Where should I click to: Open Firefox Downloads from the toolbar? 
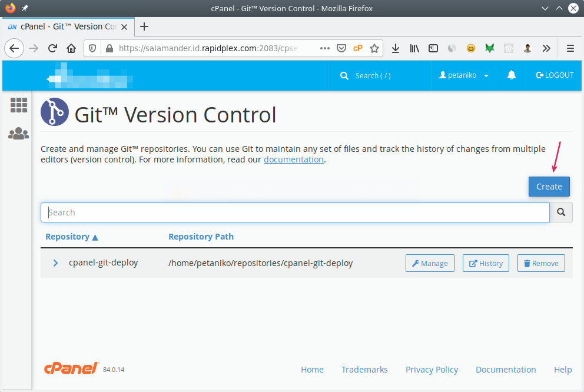[396, 48]
